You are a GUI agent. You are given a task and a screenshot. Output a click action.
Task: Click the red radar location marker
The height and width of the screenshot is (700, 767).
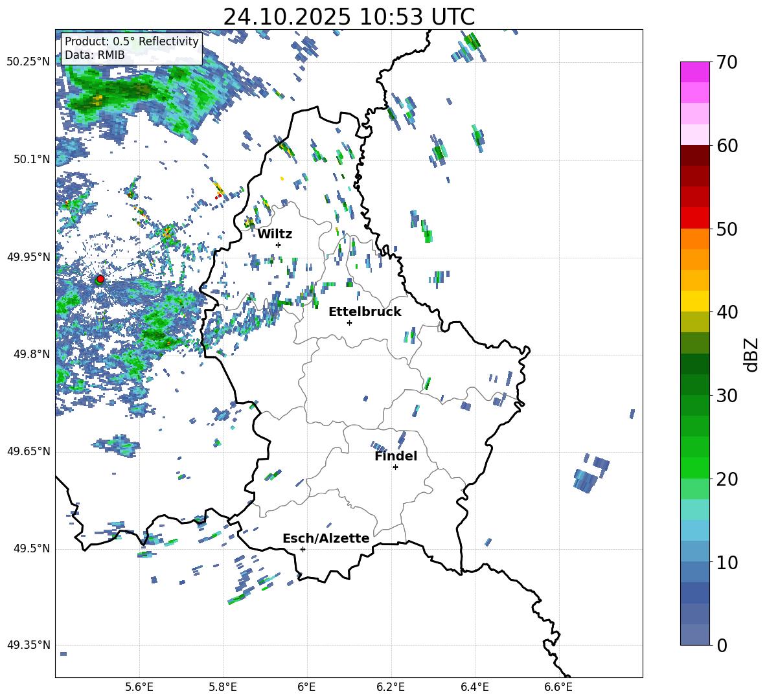(x=100, y=278)
